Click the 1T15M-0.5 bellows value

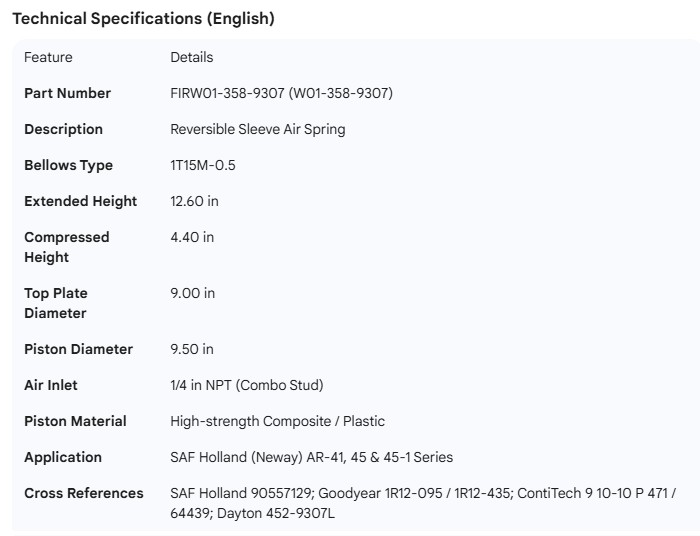203,165
